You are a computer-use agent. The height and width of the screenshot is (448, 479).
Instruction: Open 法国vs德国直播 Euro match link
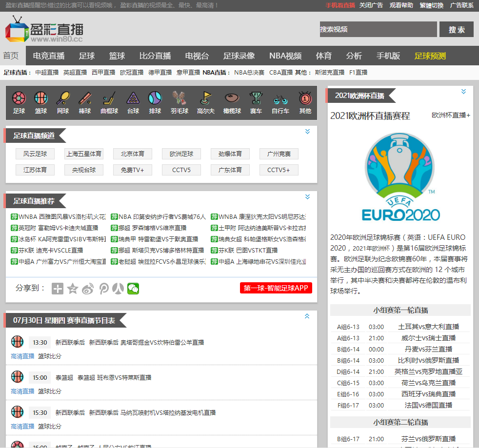[x=428, y=405]
